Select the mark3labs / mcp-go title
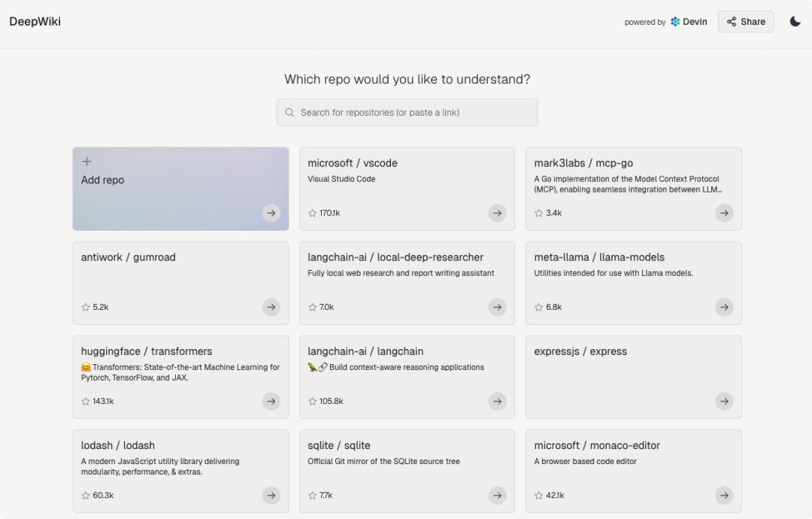Viewport: 812px width, 519px height. pos(583,163)
